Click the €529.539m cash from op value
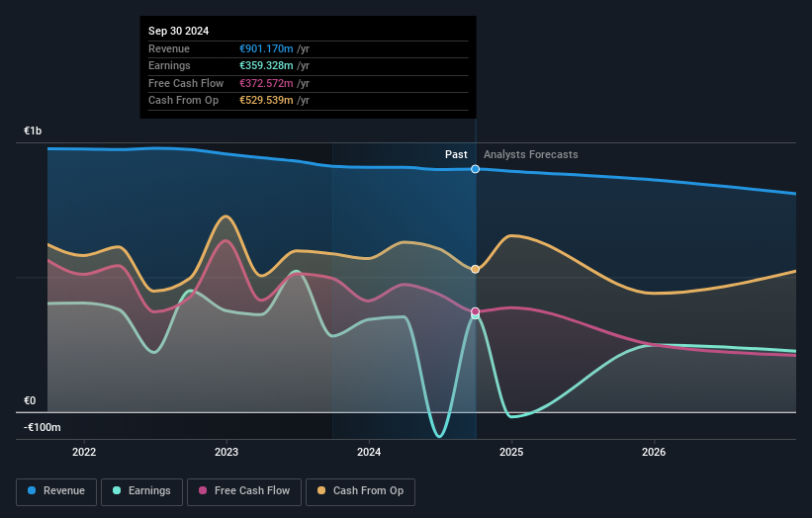This screenshot has width=812, height=518. [266, 101]
